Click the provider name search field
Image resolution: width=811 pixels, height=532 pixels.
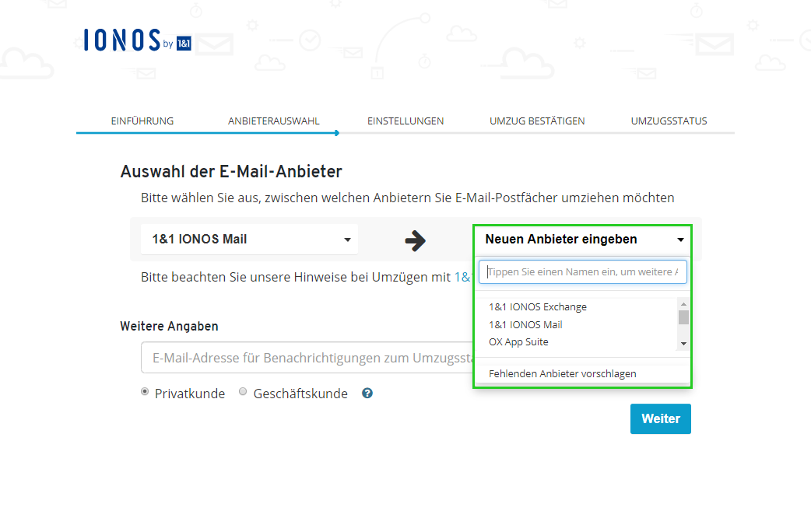[x=583, y=272]
